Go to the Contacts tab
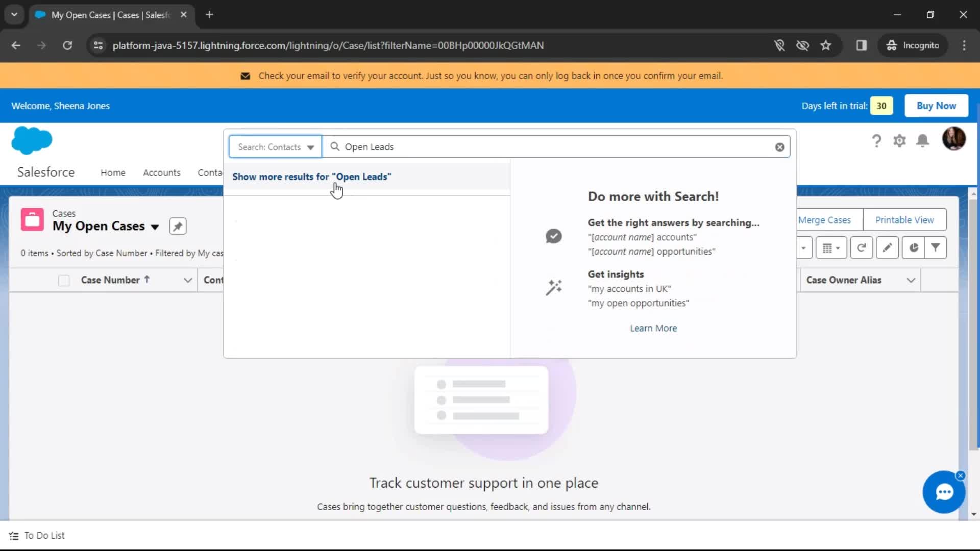Image resolution: width=980 pixels, height=551 pixels. pyautogui.click(x=210, y=172)
